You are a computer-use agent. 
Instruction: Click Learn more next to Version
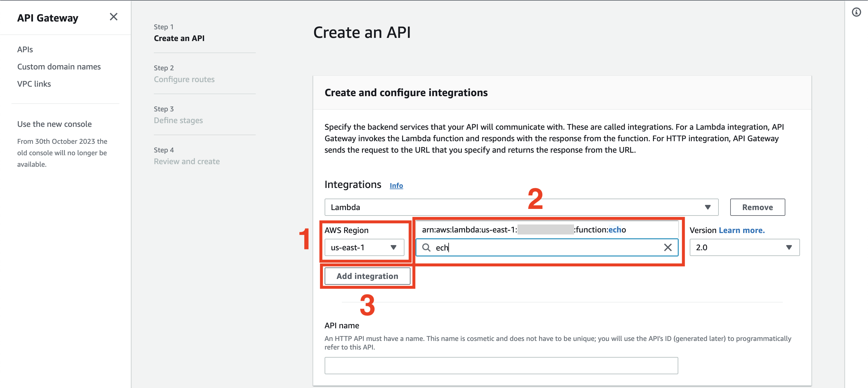(741, 230)
